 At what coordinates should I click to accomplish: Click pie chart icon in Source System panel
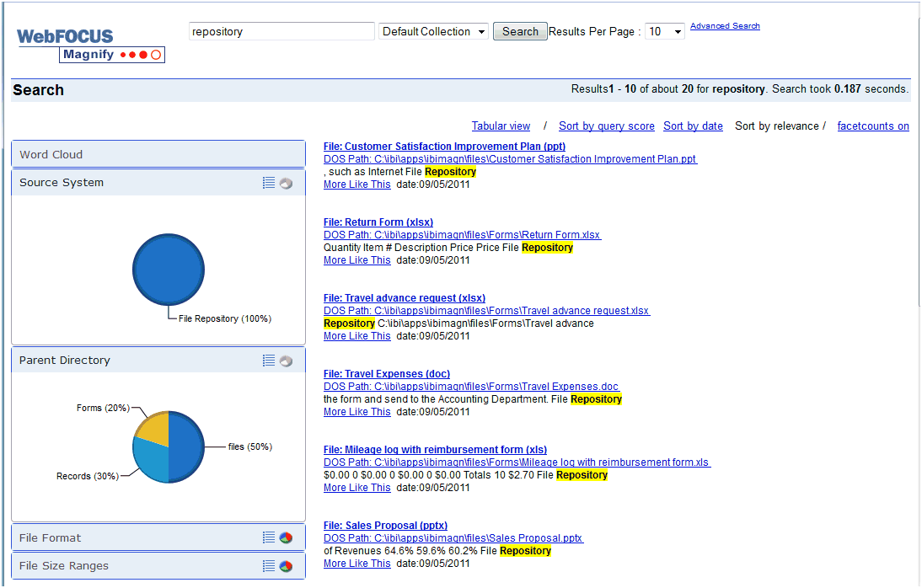point(287,183)
